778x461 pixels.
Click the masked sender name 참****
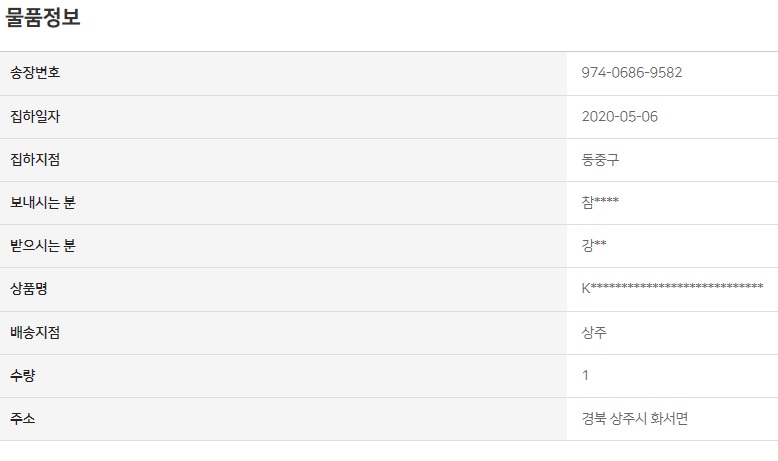[x=600, y=203]
